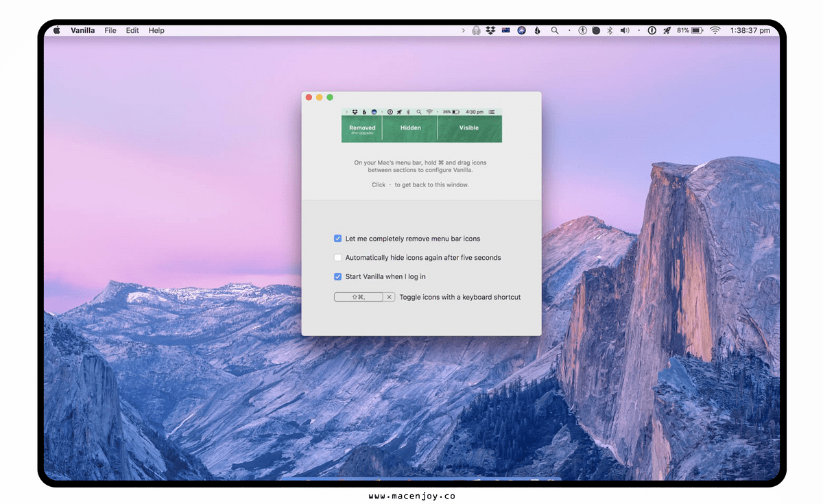This screenshot has width=823, height=504.
Task: Open the Wi-Fi status menu
Action: (x=715, y=31)
